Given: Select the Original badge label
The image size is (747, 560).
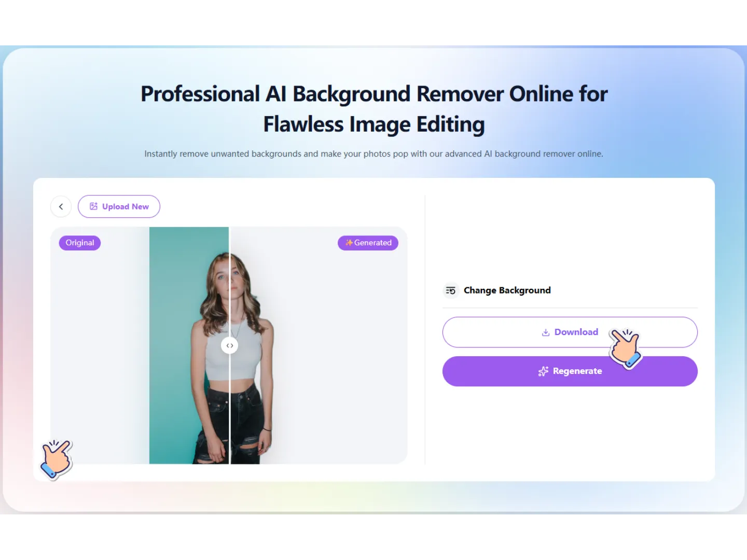Looking at the screenshot, I should coord(80,243).
